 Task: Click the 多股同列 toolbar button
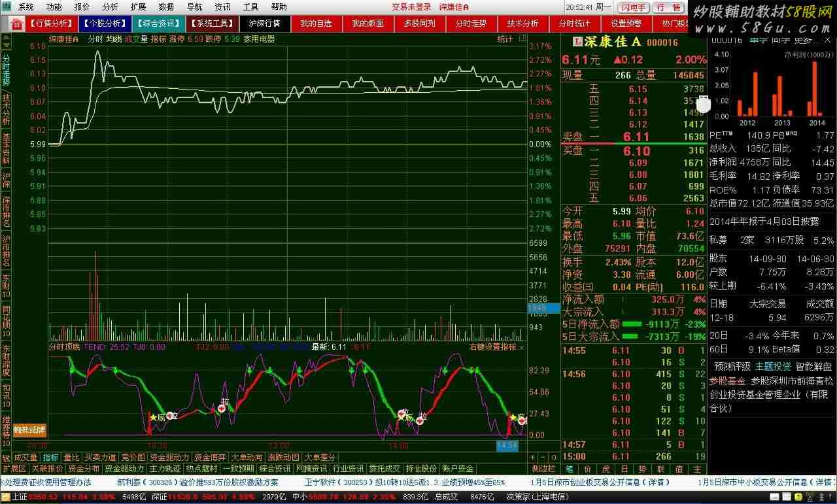(x=420, y=24)
